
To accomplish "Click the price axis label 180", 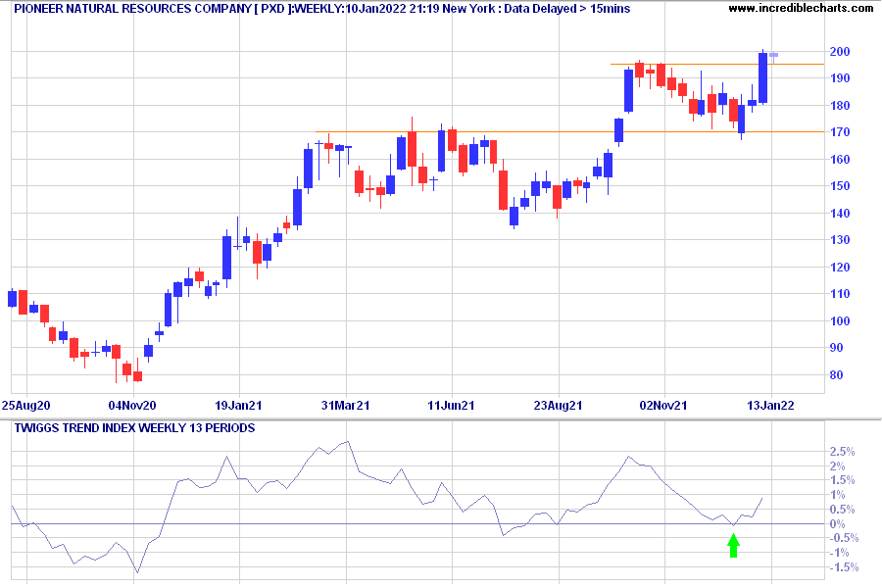I will click(840, 105).
